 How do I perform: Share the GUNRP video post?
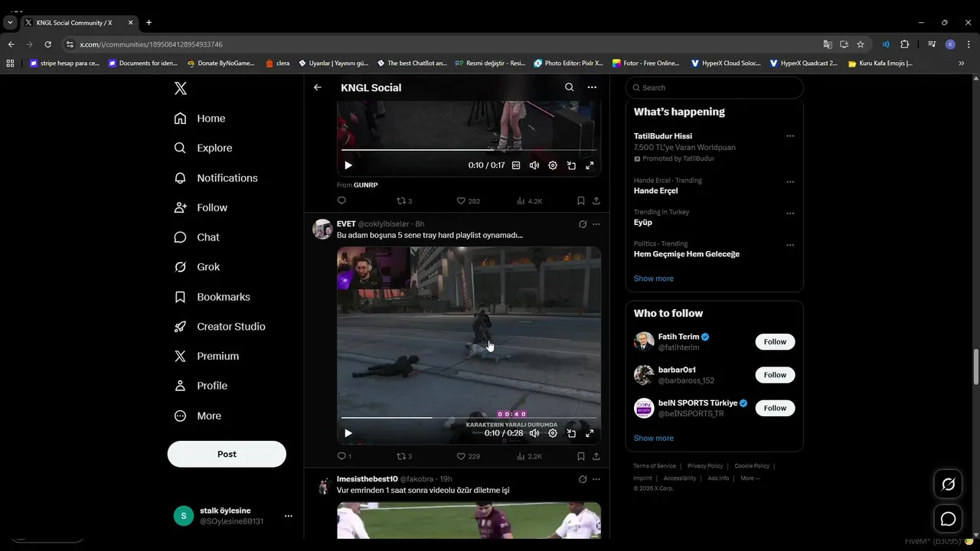(x=596, y=201)
